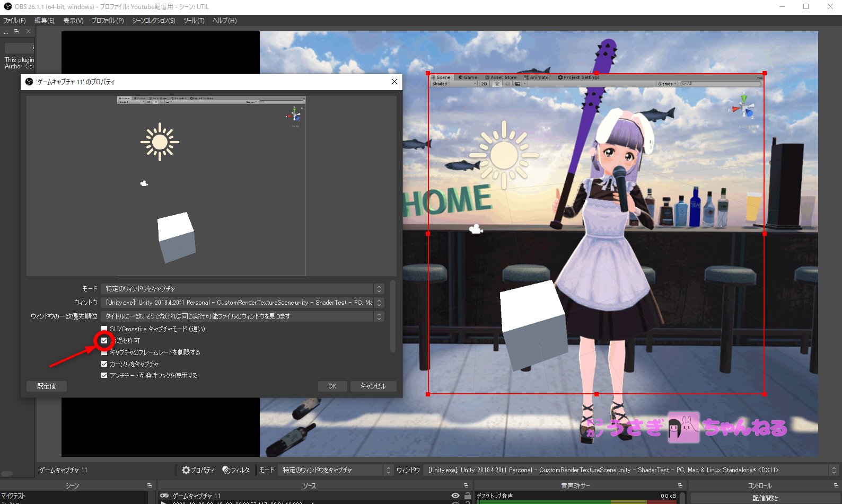Click the デスクトップ音声 volume meter

(576, 502)
